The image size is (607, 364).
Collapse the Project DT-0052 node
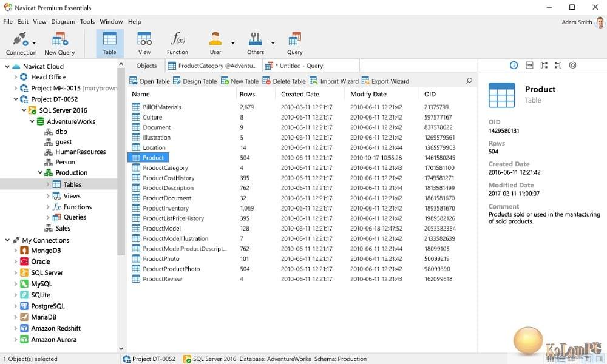point(16,99)
